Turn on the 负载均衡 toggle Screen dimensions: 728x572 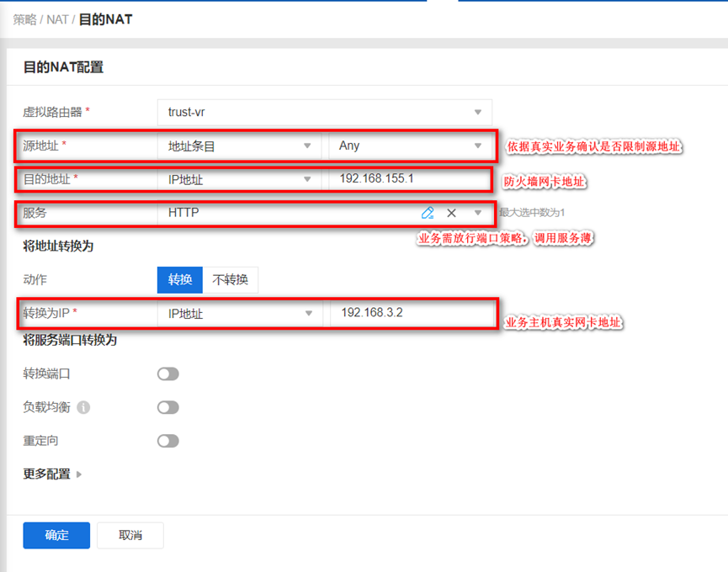pos(168,407)
